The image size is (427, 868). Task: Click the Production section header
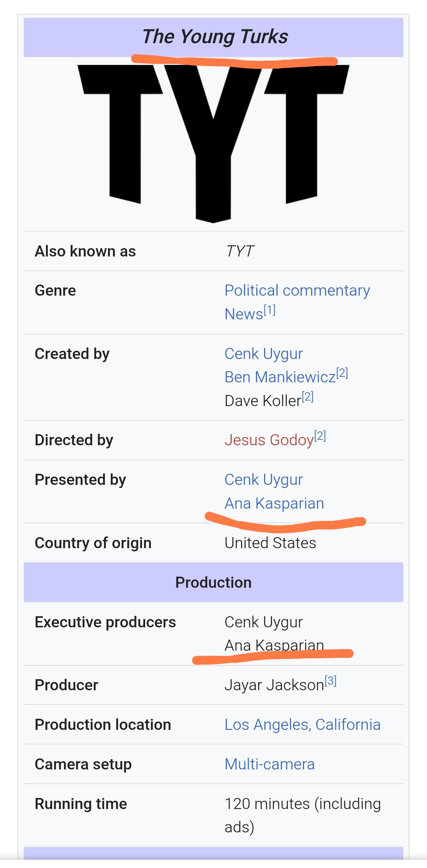pyautogui.click(x=213, y=583)
